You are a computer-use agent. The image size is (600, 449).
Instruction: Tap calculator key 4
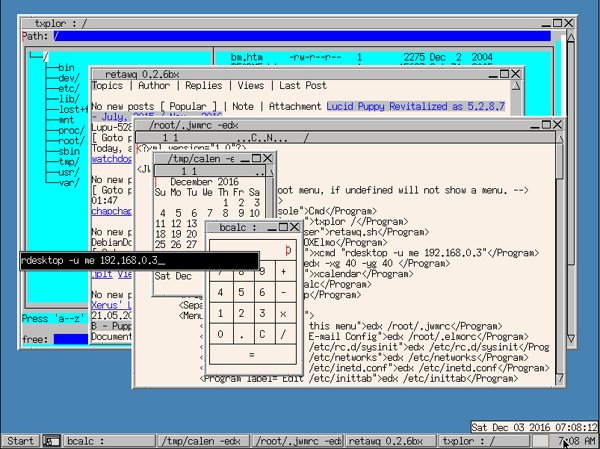pyautogui.click(x=220, y=292)
